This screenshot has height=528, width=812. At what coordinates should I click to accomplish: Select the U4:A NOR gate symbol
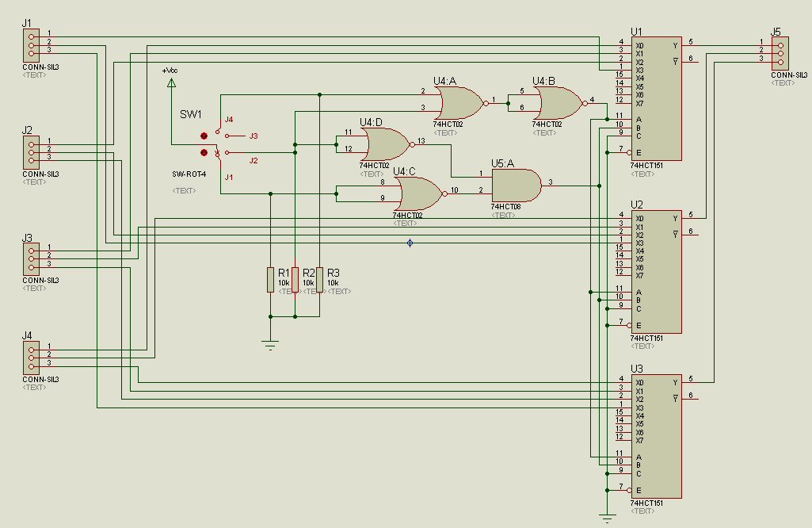pos(461,103)
